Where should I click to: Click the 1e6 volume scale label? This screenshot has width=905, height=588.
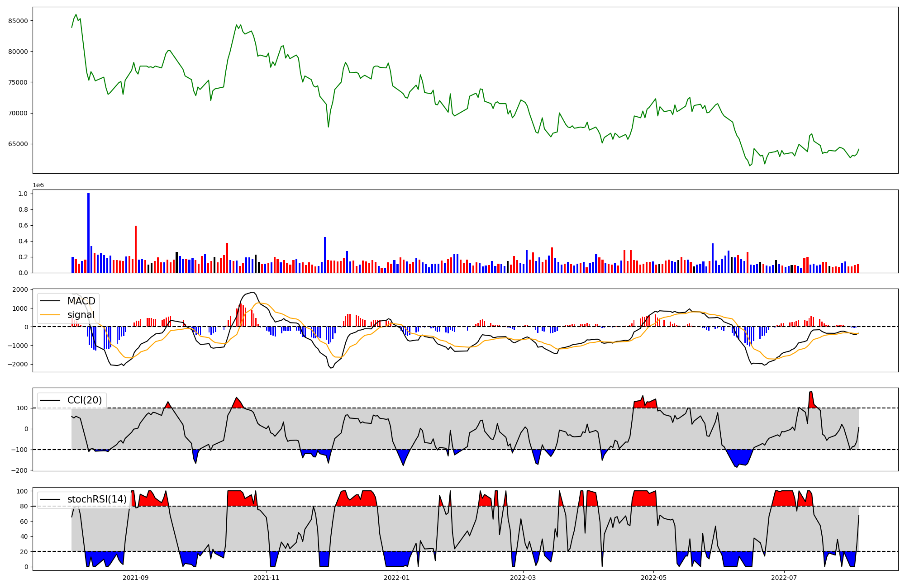coord(38,185)
